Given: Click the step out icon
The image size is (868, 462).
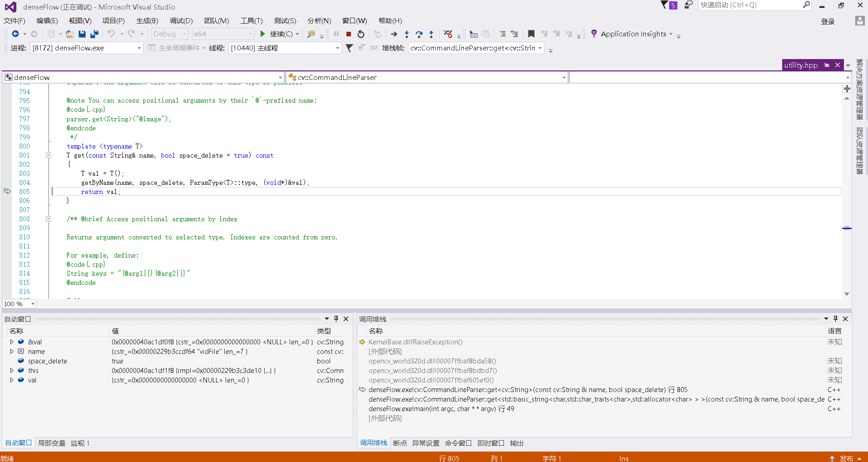Looking at the screenshot, I should [431, 34].
